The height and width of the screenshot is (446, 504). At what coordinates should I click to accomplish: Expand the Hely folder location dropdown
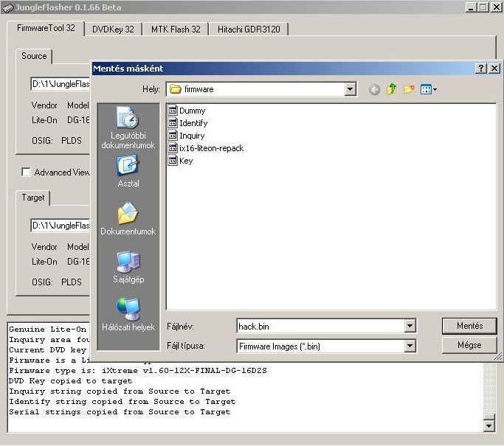350,89
